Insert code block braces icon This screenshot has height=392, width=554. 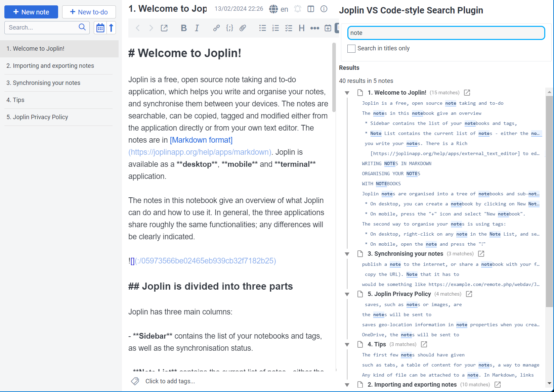pyautogui.click(x=229, y=28)
